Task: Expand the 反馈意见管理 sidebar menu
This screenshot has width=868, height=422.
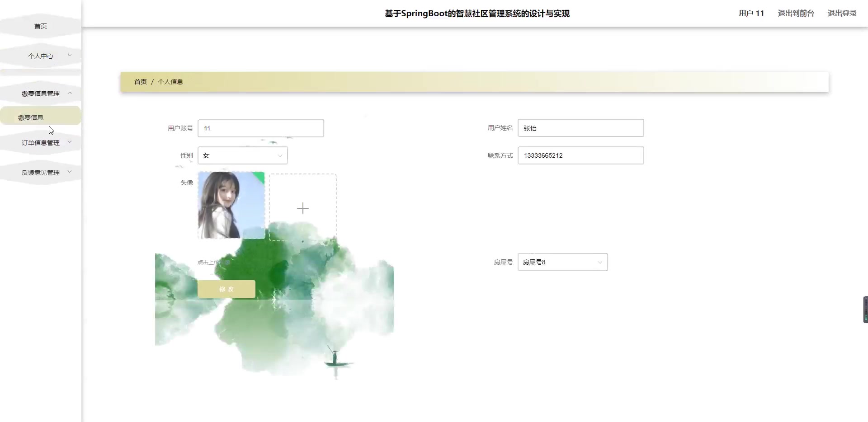Action: (41, 173)
